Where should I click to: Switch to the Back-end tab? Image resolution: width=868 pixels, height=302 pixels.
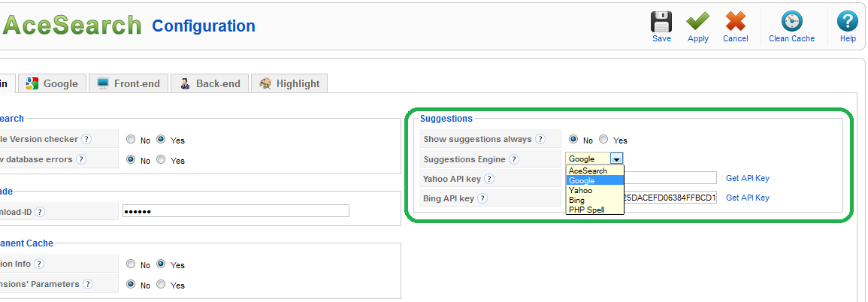point(210,83)
